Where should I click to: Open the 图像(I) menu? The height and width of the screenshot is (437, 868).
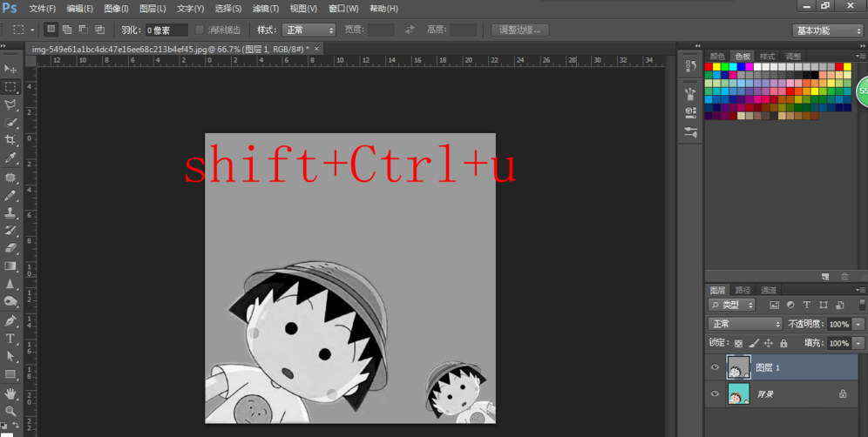click(x=116, y=9)
